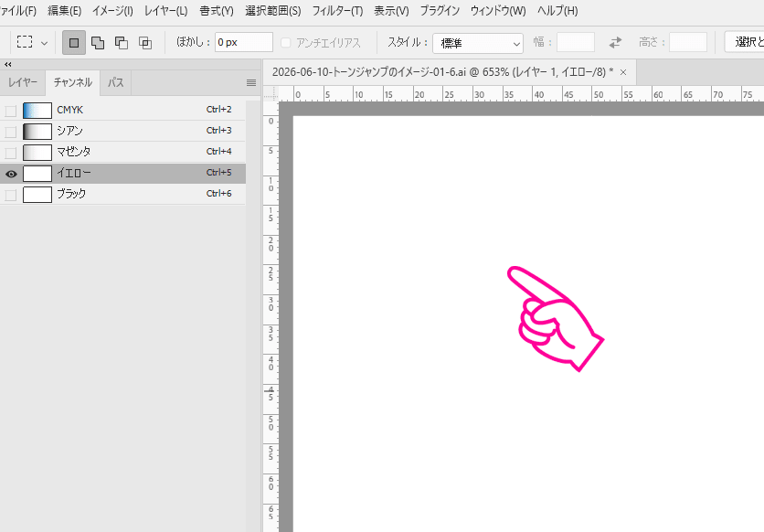Choose Add to selection mode icon
The image size is (764, 532).
pos(98,43)
